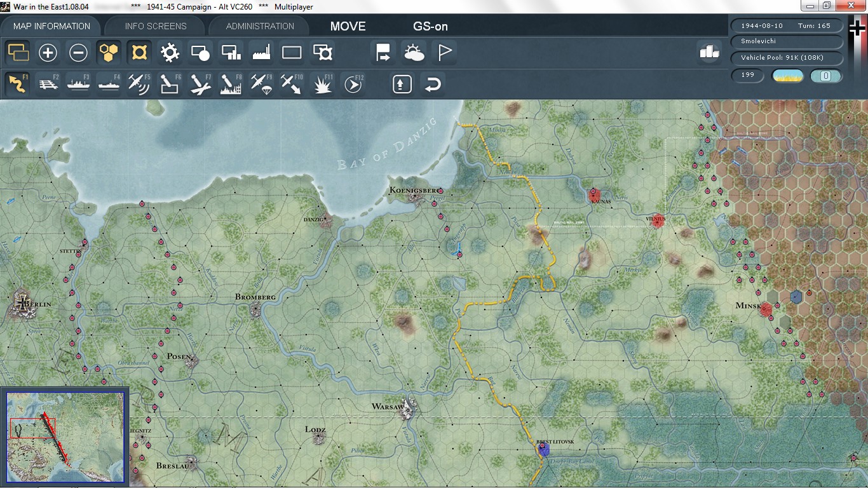Click the rectangle-with-bar-chart map icon
Image resolution: width=868 pixels, height=488 pixels.
[231, 52]
